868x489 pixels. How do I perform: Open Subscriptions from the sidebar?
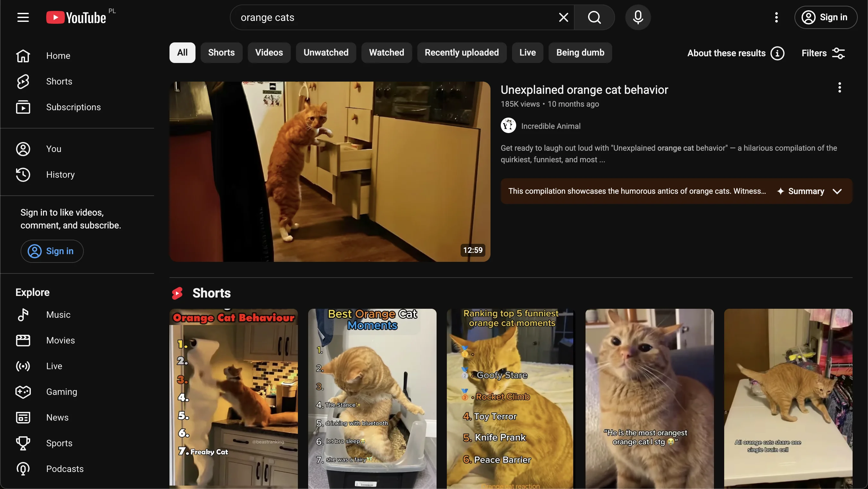pyautogui.click(x=74, y=107)
